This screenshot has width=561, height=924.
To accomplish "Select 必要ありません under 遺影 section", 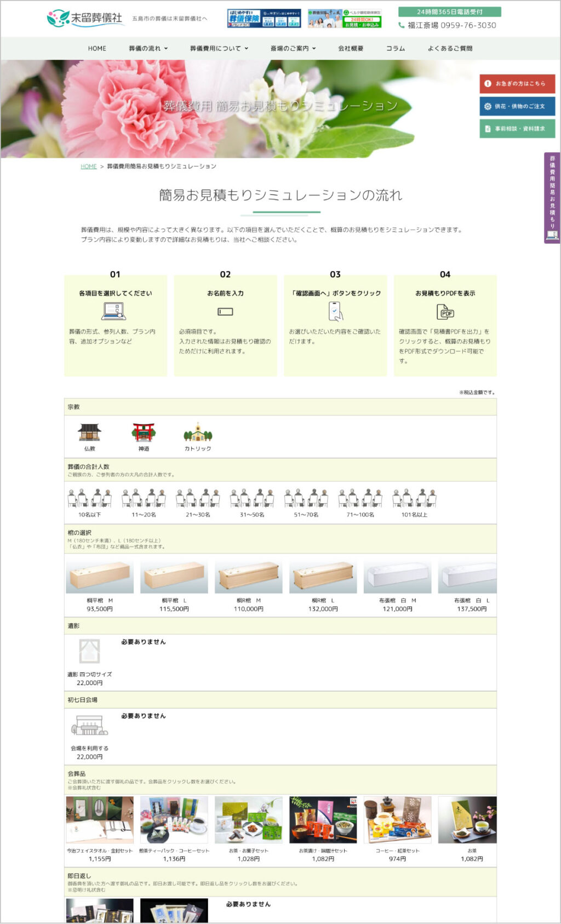I will 144,642.
